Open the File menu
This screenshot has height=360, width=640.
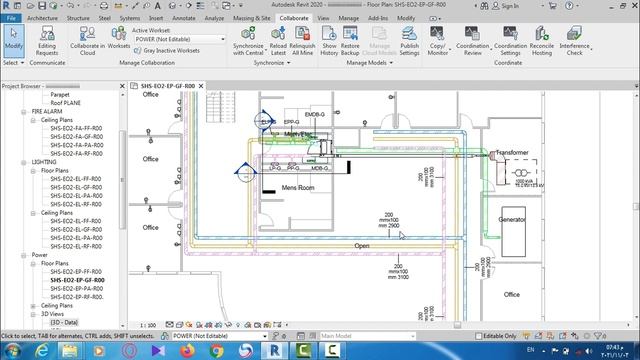click(11, 18)
